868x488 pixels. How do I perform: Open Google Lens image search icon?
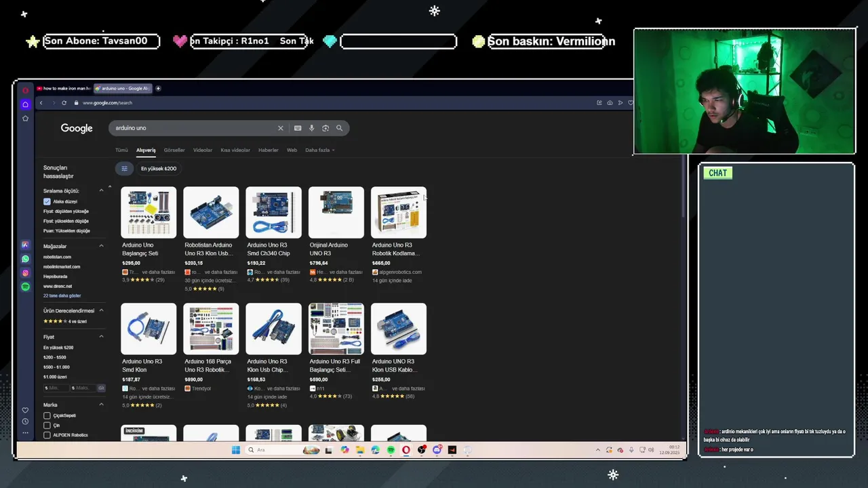325,128
